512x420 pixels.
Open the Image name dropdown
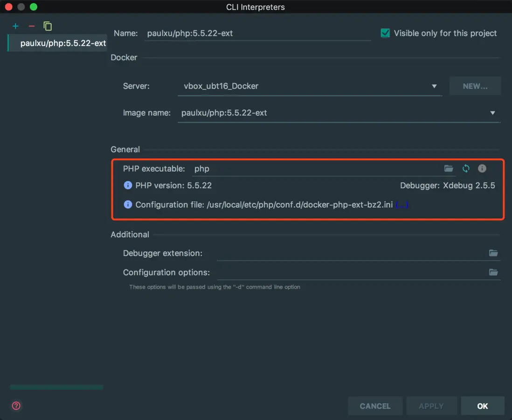pyautogui.click(x=492, y=113)
